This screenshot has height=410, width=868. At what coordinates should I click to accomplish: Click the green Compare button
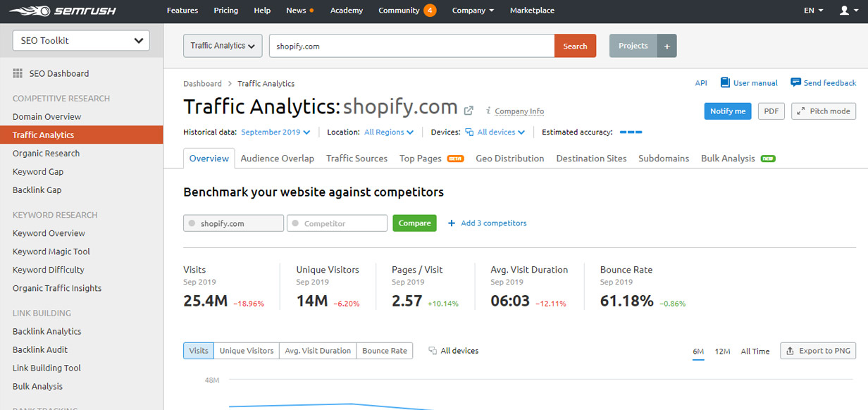(x=414, y=223)
